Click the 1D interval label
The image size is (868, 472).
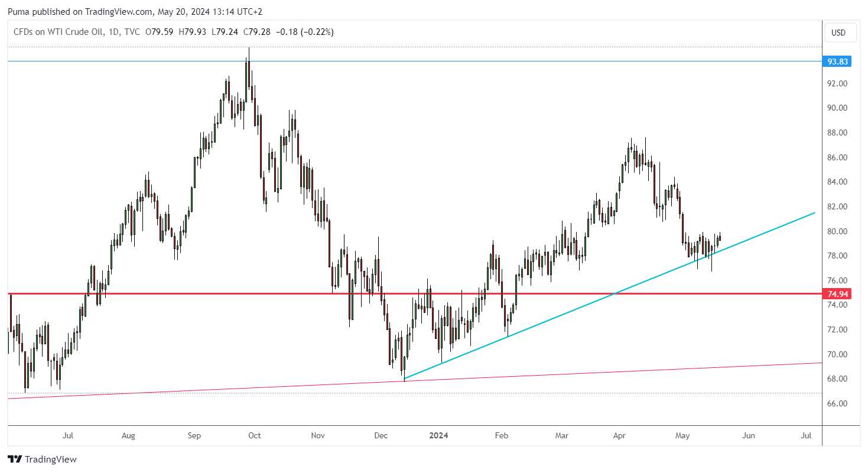tap(112, 32)
